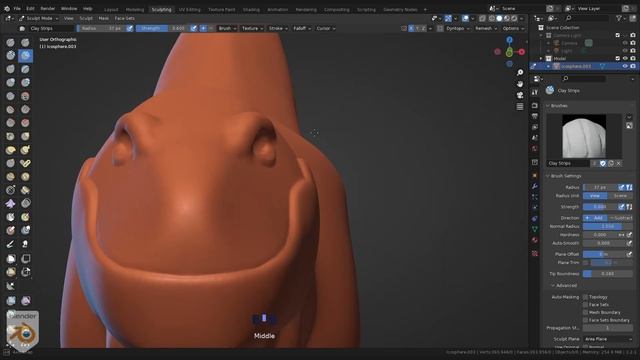Screen dimensions: 640x360
Task: Click the red X axis gizmo ball
Action: [x=522, y=52]
